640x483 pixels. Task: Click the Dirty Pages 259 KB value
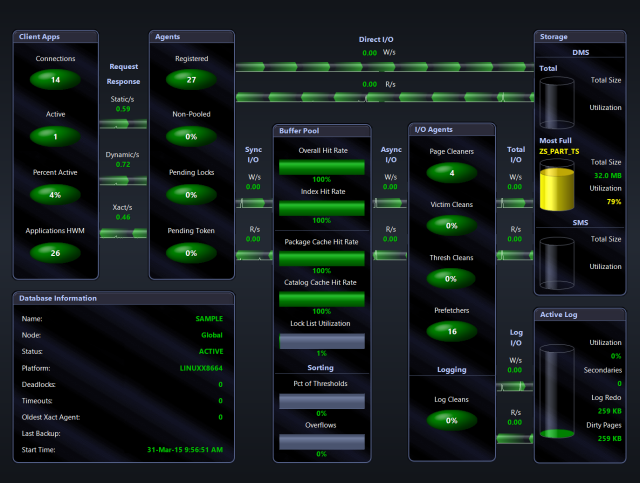tap(610, 438)
